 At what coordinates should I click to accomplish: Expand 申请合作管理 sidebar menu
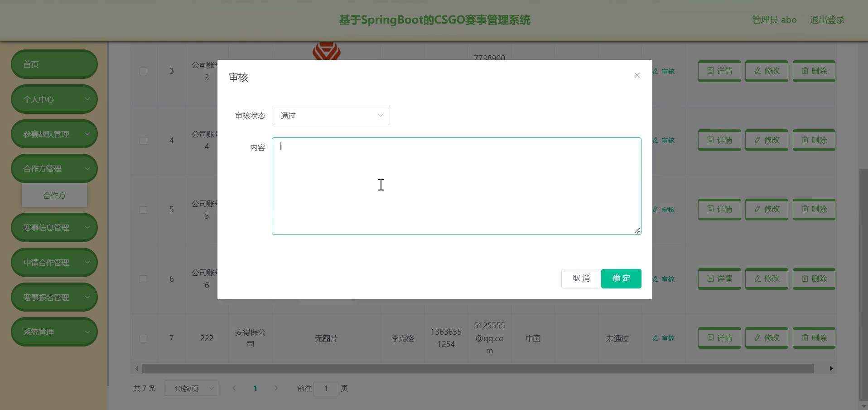click(54, 263)
